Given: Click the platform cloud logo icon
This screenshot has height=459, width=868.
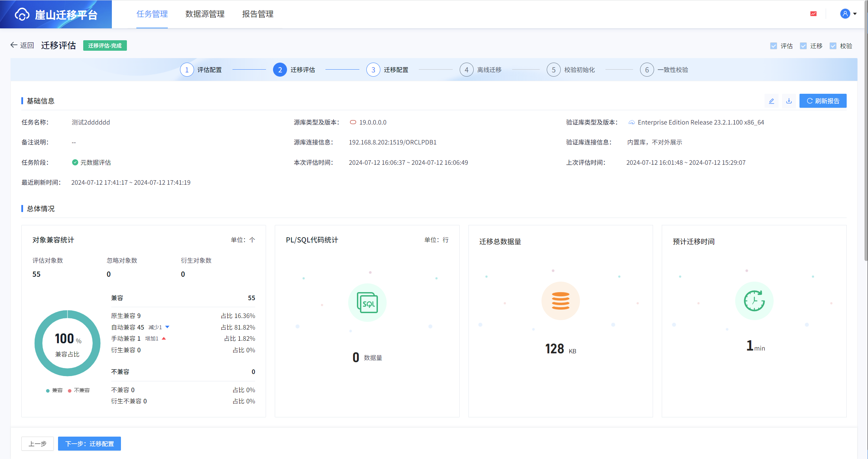Looking at the screenshot, I should (22, 14).
